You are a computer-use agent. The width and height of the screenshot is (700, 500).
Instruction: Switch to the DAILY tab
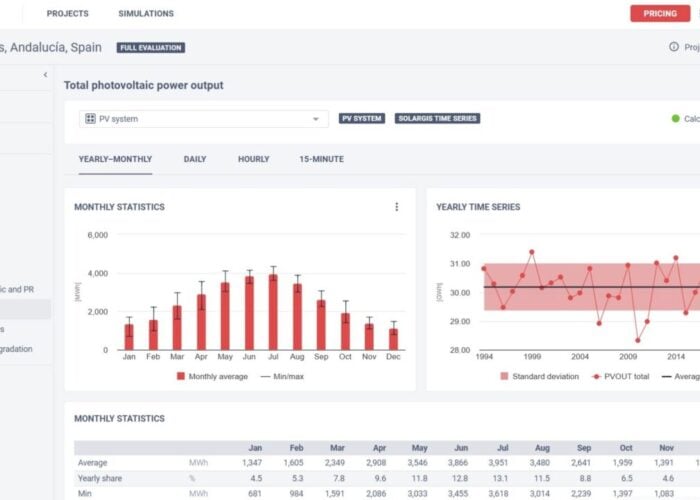click(195, 159)
